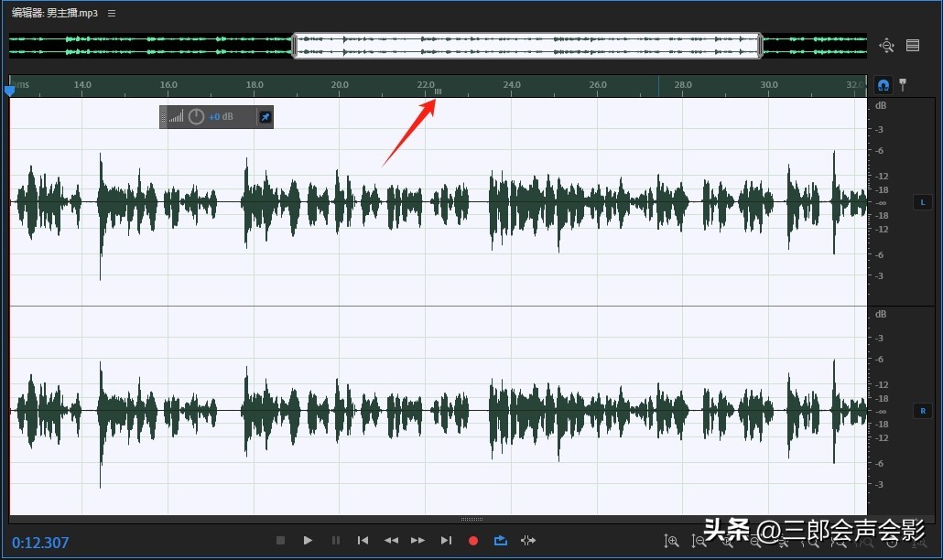Click the Stop button in transport
Image resolution: width=943 pixels, height=560 pixels.
pyautogui.click(x=281, y=541)
